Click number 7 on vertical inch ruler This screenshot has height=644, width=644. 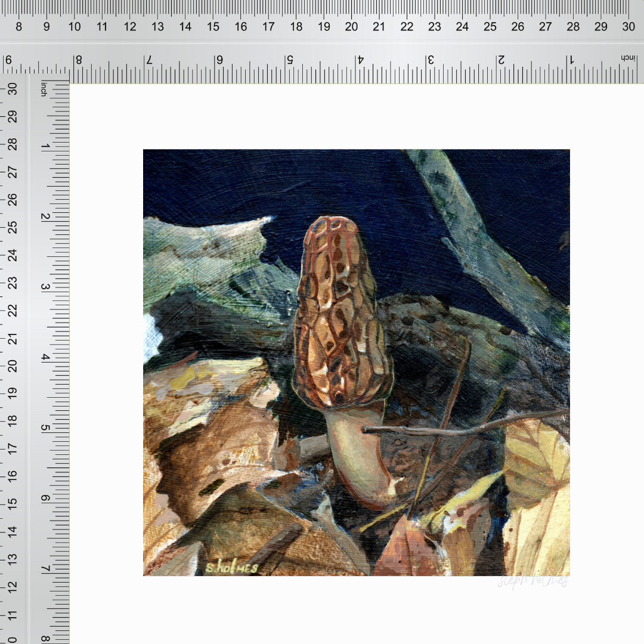pos(45,568)
